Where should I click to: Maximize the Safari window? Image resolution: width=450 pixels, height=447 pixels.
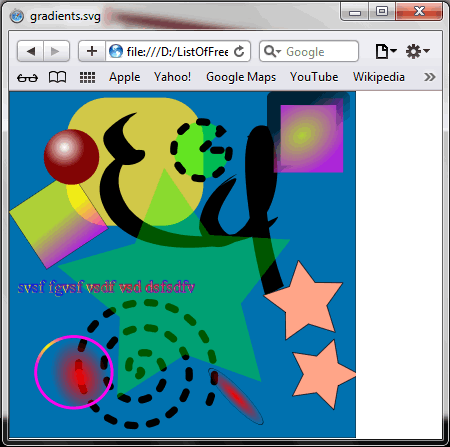tap(382, 12)
